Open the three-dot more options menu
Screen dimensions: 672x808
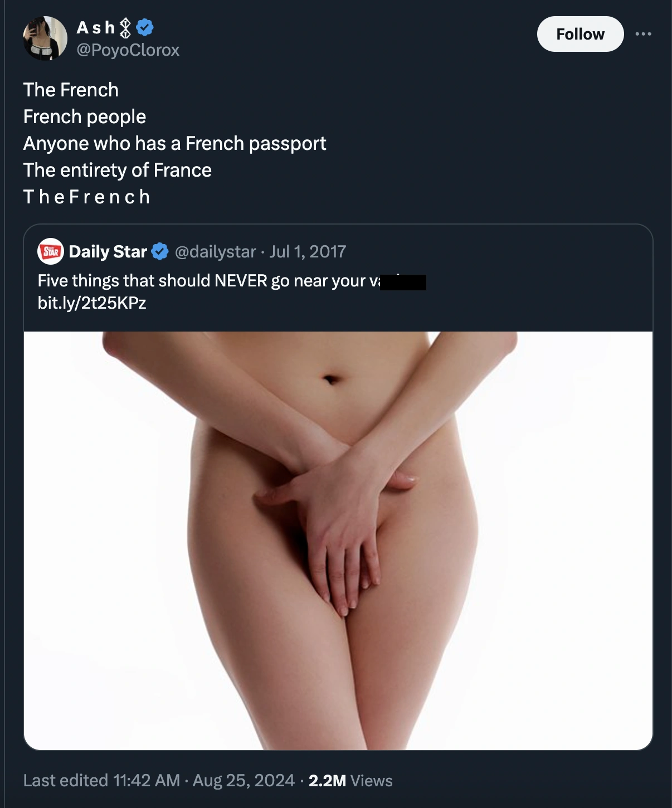point(643,34)
